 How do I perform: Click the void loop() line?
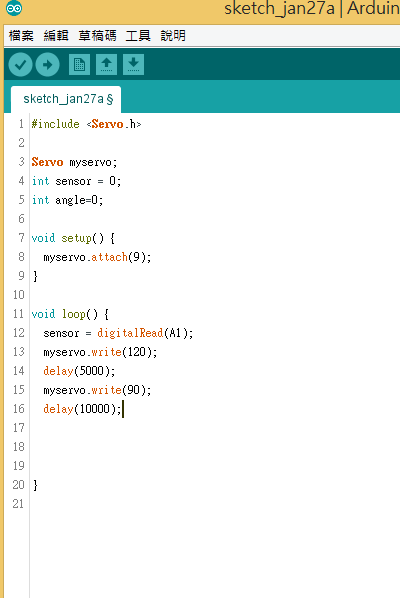pos(70,314)
